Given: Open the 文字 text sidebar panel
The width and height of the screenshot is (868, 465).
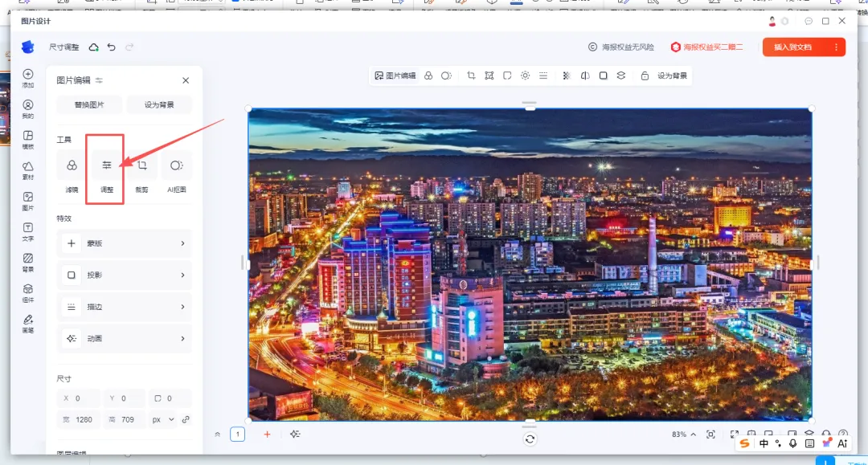Looking at the screenshot, I should (27, 231).
